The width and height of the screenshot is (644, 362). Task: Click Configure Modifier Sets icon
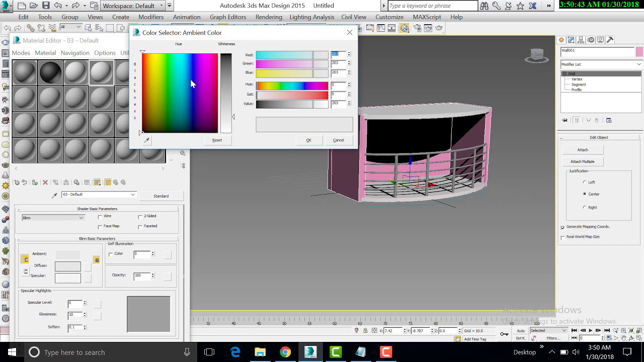coord(609,120)
